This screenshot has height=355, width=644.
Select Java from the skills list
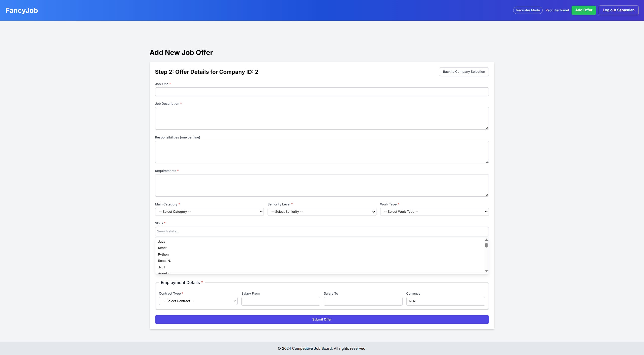point(162,242)
